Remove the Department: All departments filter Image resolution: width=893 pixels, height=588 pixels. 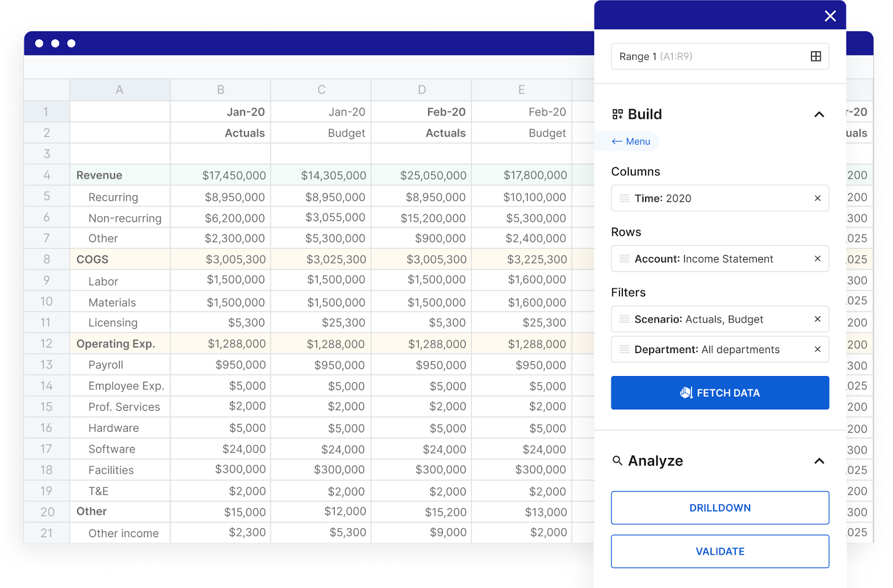click(x=817, y=349)
